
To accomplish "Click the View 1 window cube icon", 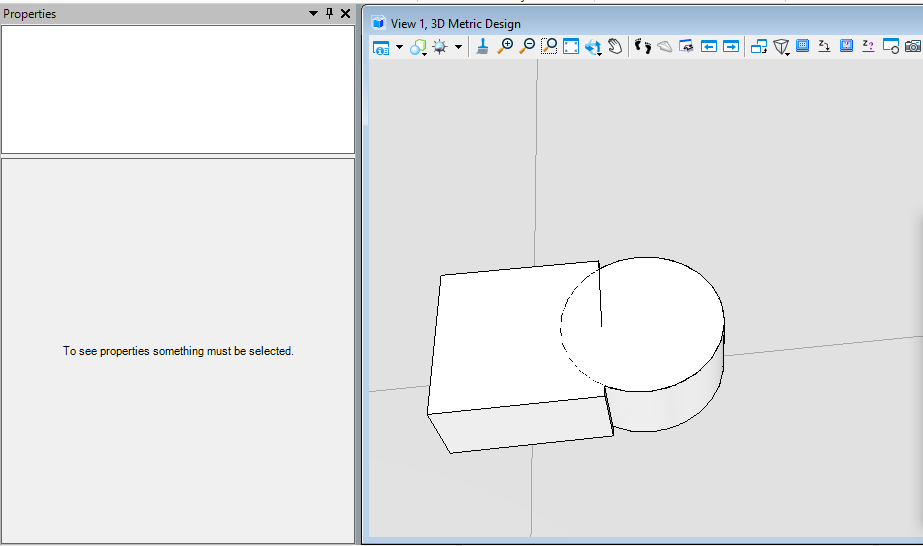I will 379,23.
